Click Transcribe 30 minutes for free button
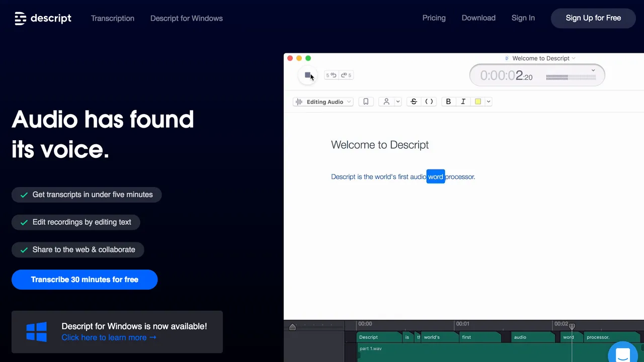The width and height of the screenshot is (644, 362). pos(85,280)
